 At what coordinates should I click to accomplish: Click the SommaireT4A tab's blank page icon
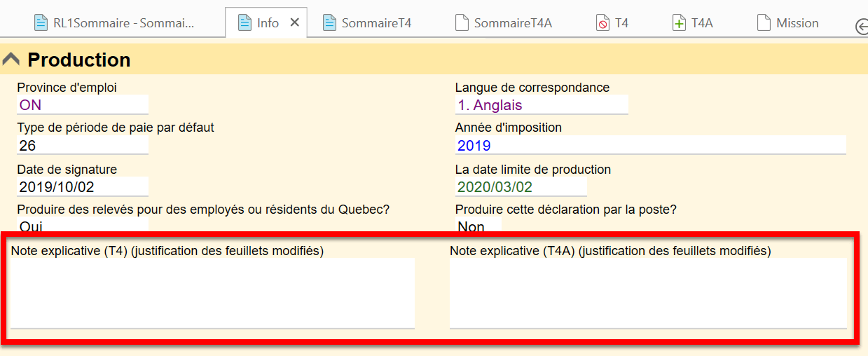(461, 22)
